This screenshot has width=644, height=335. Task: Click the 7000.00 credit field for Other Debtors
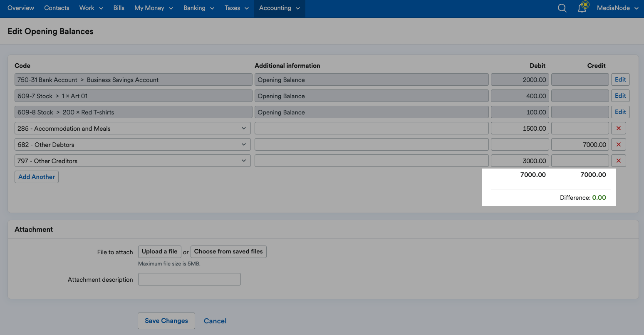580,144
